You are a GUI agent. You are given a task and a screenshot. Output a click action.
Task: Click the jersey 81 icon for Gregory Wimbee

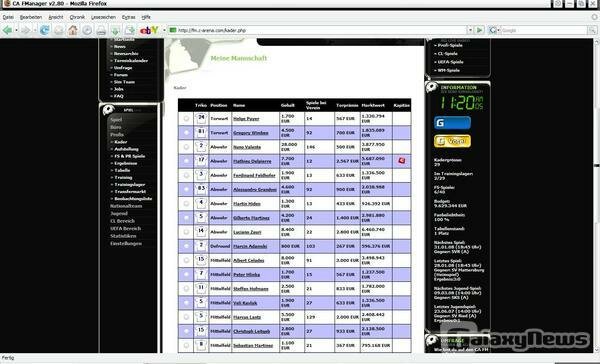(x=201, y=132)
